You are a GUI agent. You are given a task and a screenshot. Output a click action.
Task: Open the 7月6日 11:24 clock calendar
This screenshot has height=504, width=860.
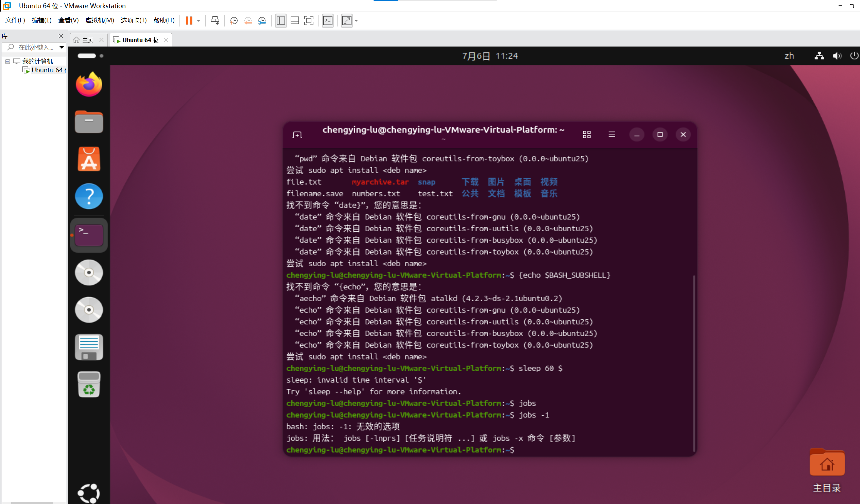pyautogui.click(x=490, y=56)
